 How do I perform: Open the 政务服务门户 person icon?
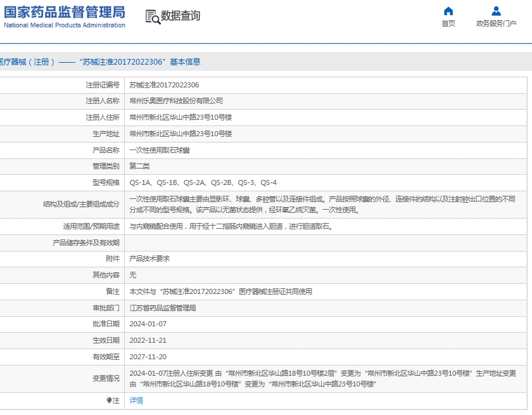[x=496, y=11]
